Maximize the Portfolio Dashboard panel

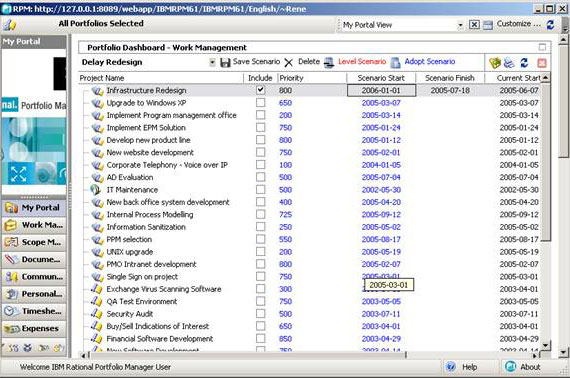pyautogui.click(x=542, y=47)
